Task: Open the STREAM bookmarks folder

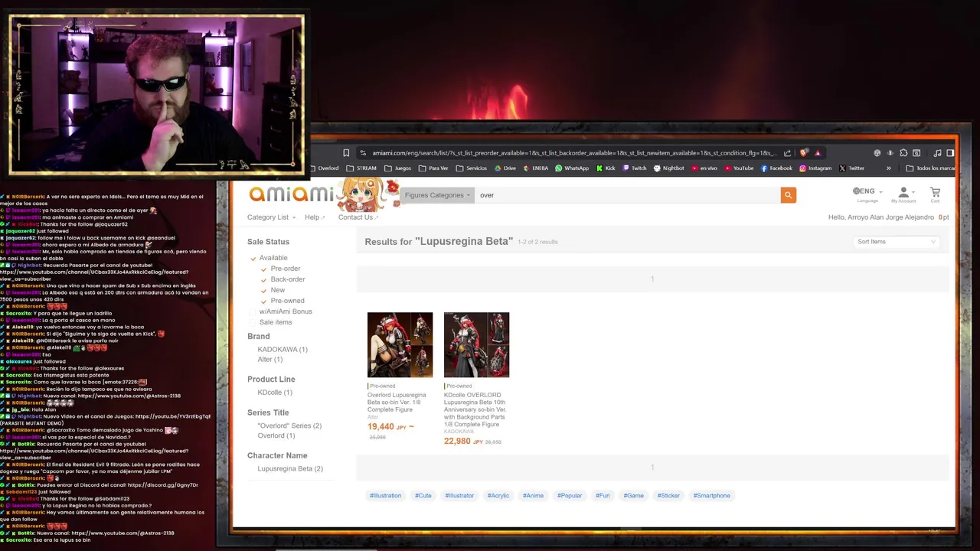Action: tap(361, 168)
